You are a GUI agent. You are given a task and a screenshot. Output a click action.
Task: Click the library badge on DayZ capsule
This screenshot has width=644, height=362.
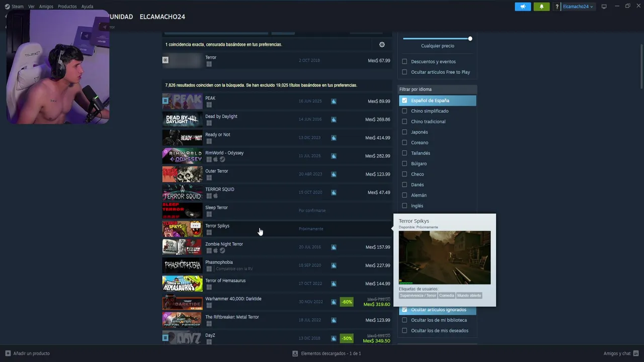point(165,338)
